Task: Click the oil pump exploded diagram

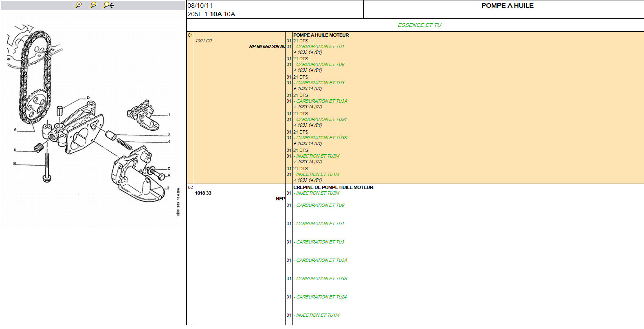Action: click(93, 118)
